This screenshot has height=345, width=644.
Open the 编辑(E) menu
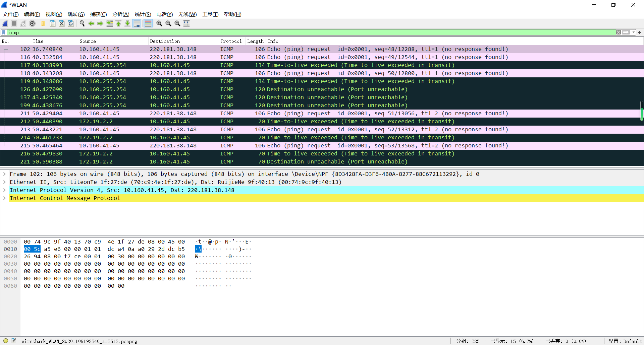[x=32, y=14]
